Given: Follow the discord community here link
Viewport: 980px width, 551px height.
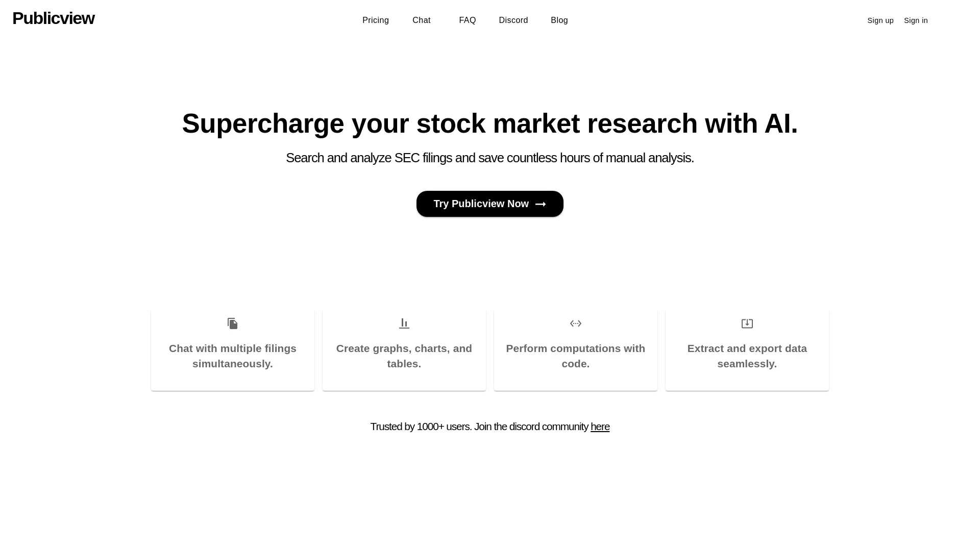Looking at the screenshot, I should coord(600,427).
